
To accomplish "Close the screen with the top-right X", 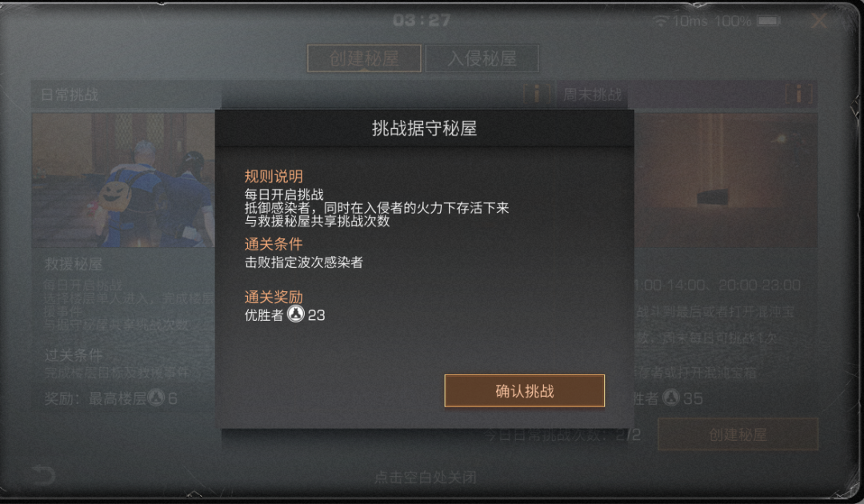I will [819, 22].
